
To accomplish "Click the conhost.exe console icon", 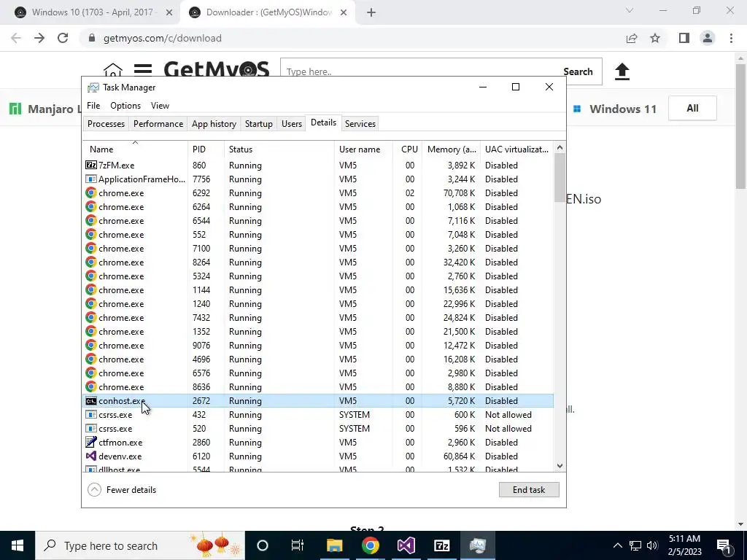I will click(91, 401).
